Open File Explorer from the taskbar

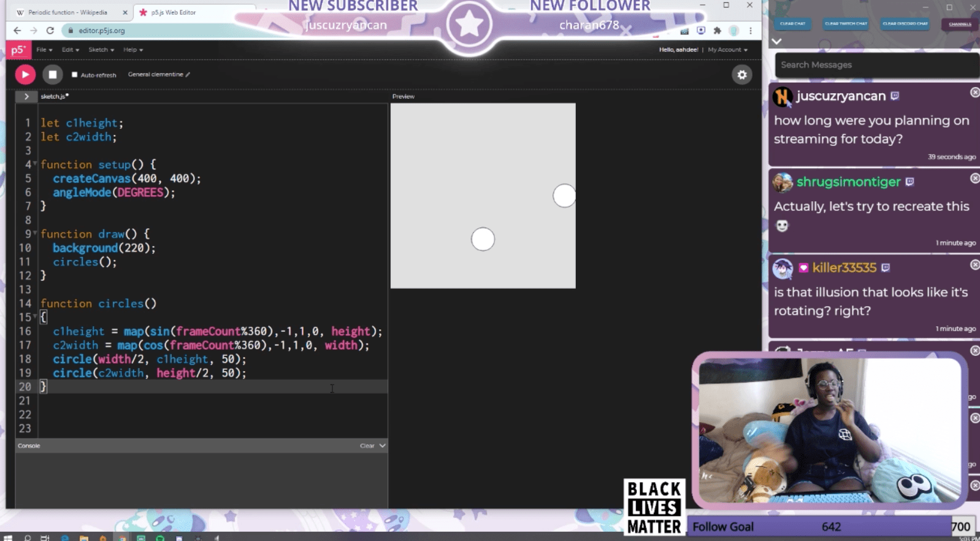[84, 537]
